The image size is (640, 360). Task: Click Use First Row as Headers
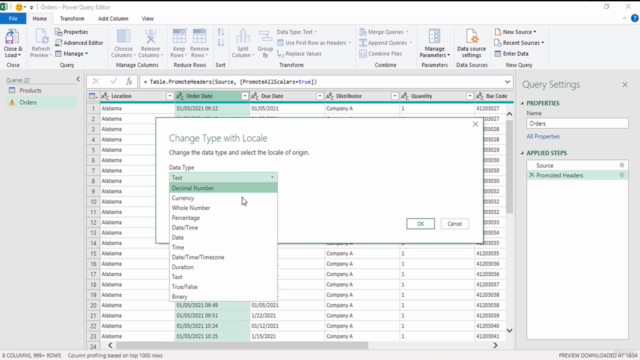(314, 43)
